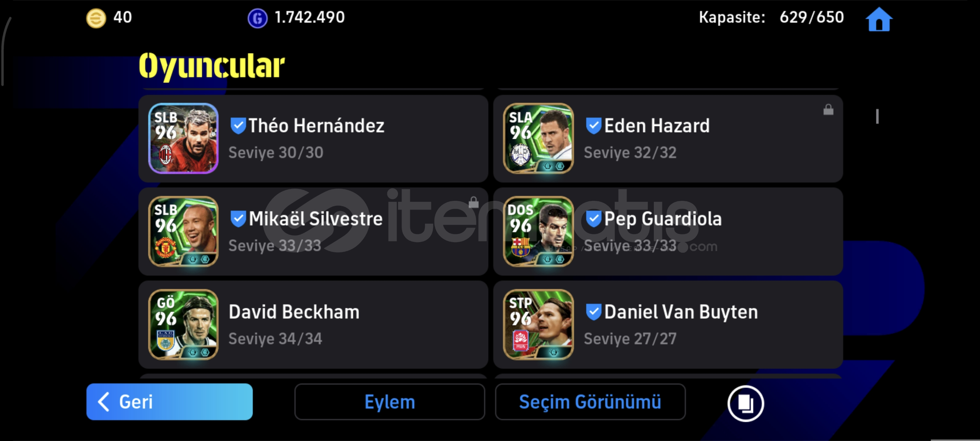Viewport: 980px width, 441px height.
Task: Open Eden Hazard player row
Action: click(668, 139)
